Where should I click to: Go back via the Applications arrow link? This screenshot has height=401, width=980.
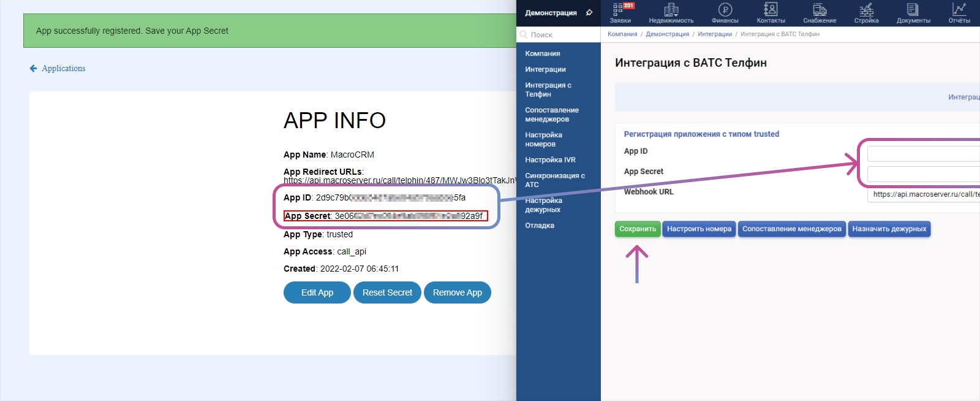point(58,69)
